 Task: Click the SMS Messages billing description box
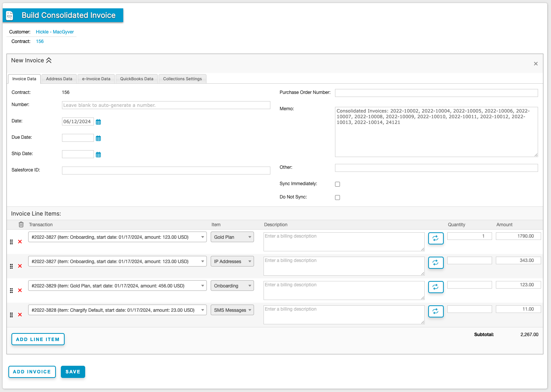coord(344,315)
